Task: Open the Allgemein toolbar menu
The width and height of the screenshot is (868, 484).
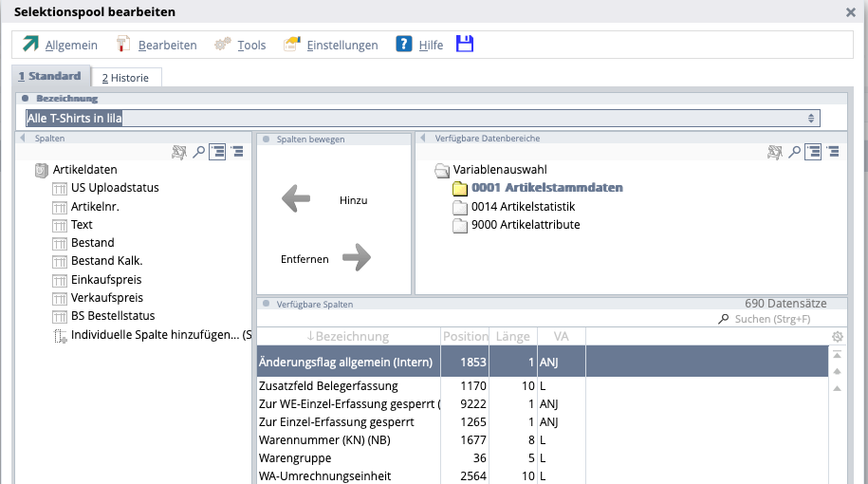Action: point(60,45)
